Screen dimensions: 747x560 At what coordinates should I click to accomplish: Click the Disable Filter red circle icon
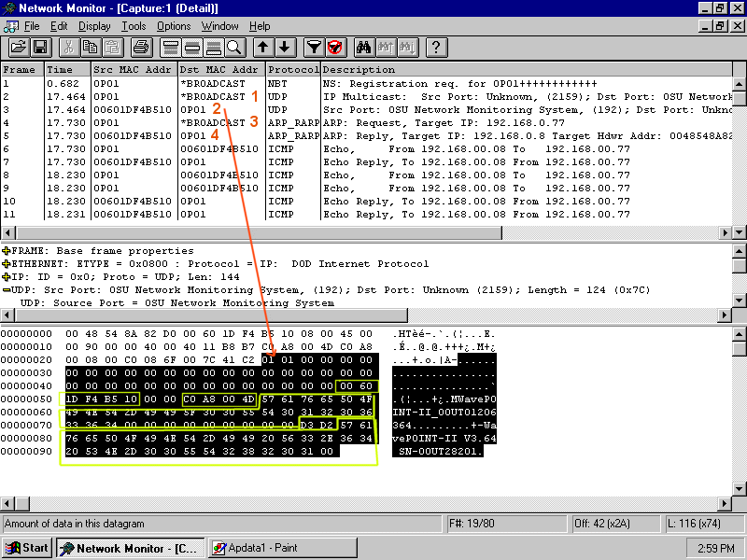335,48
